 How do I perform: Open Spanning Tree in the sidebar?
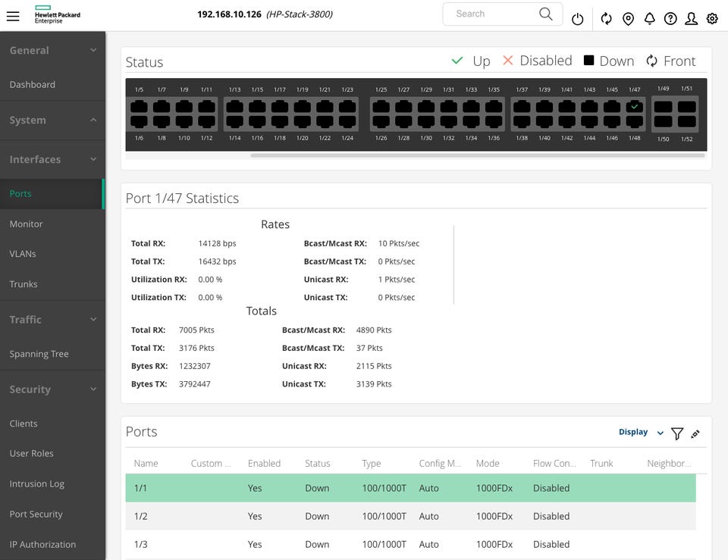[39, 354]
